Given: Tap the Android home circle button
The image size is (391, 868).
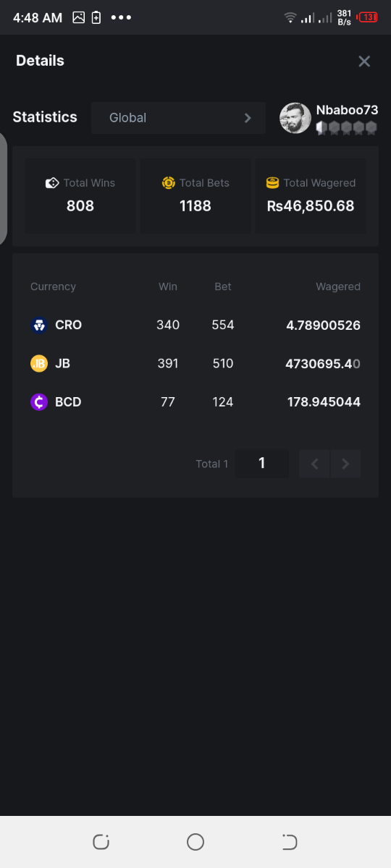Looking at the screenshot, I should point(195,842).
